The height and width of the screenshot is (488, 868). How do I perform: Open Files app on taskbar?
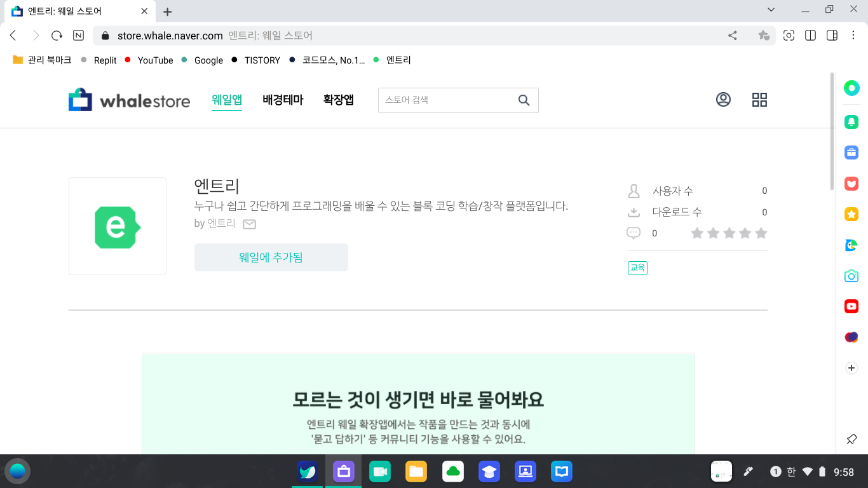(x=416, y=471)
